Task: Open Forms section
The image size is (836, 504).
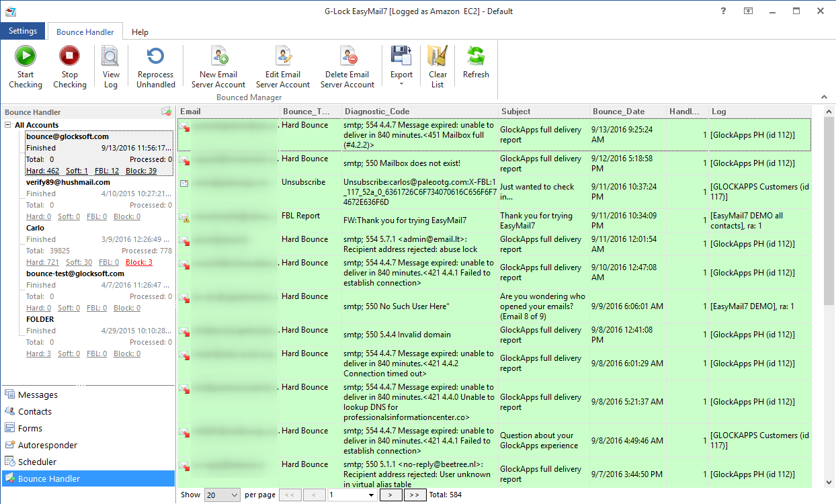Action: click(x=87, y=428)
